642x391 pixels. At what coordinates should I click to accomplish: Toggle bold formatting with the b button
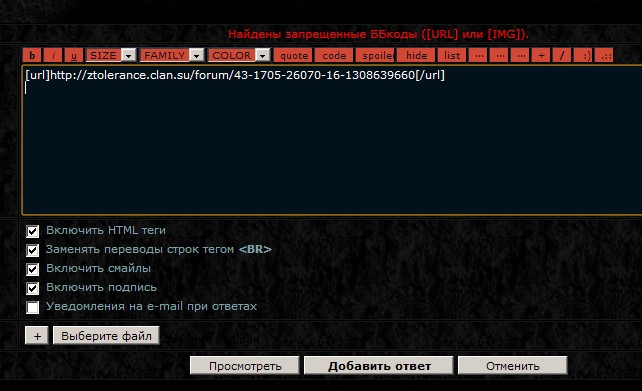32,55
